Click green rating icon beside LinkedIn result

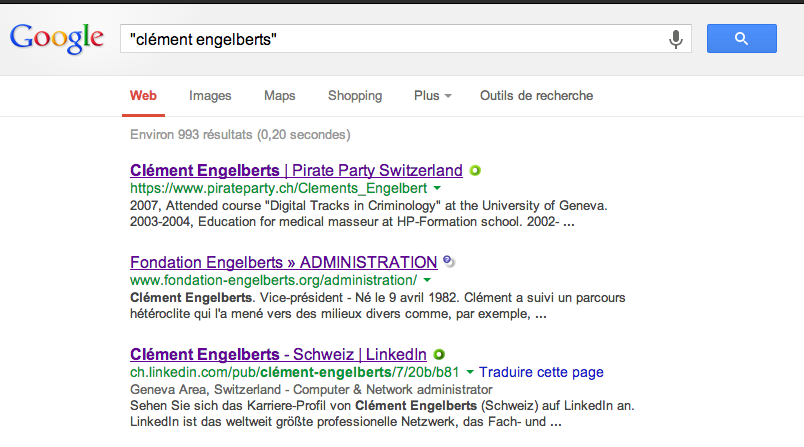click(439, 354)
